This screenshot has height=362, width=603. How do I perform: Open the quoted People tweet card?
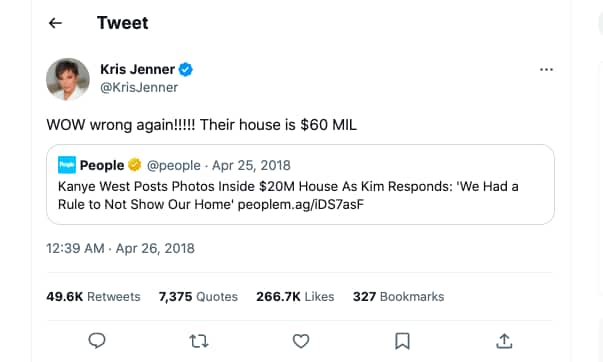pos(300,185)
